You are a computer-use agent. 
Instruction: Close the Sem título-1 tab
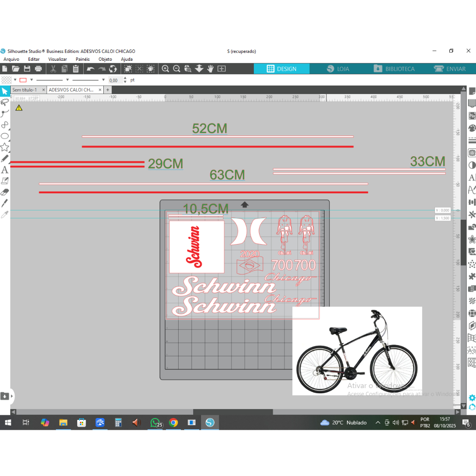[43, 90]
